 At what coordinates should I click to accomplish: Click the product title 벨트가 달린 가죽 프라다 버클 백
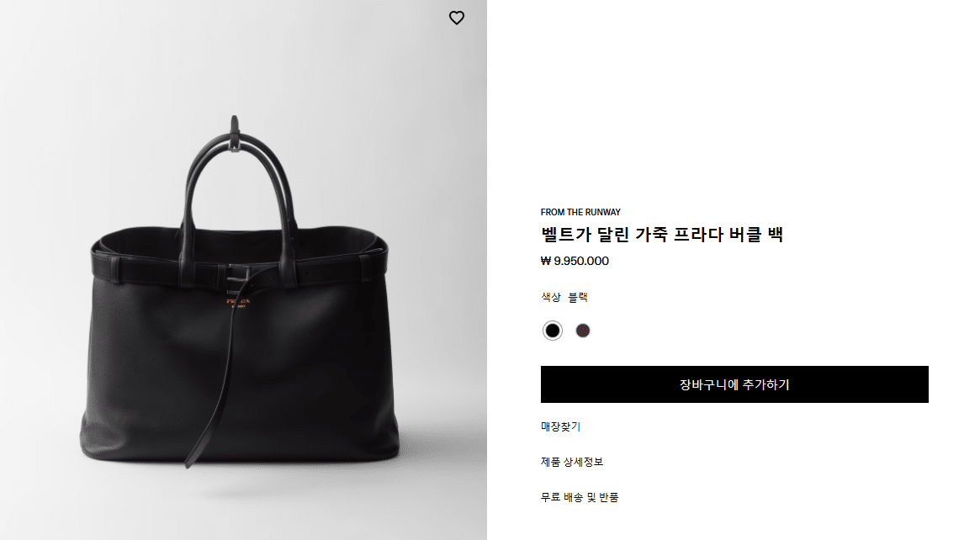(662, 235)
